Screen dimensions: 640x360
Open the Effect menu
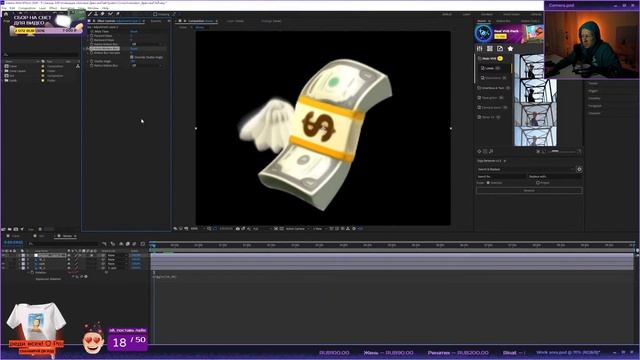[x=53, y=8]
